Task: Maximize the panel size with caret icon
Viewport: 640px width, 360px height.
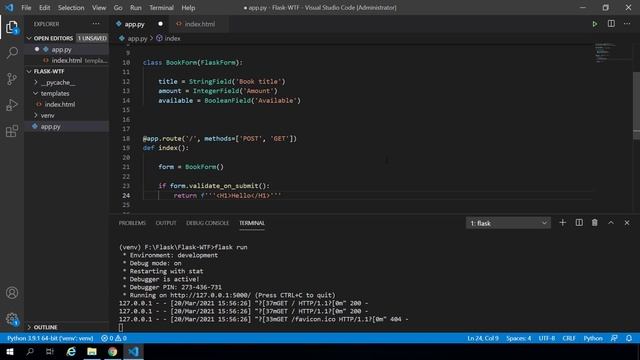Action: pyautogui.click(x=611, y=222)
